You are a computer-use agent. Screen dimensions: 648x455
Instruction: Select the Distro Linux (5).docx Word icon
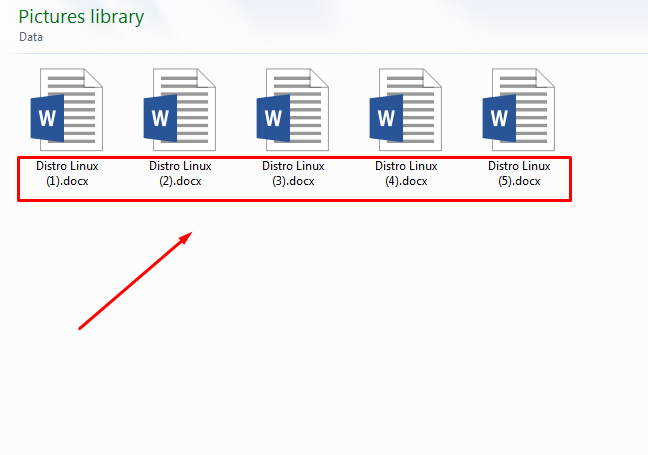pyautogui.click(x=519, y=110)
